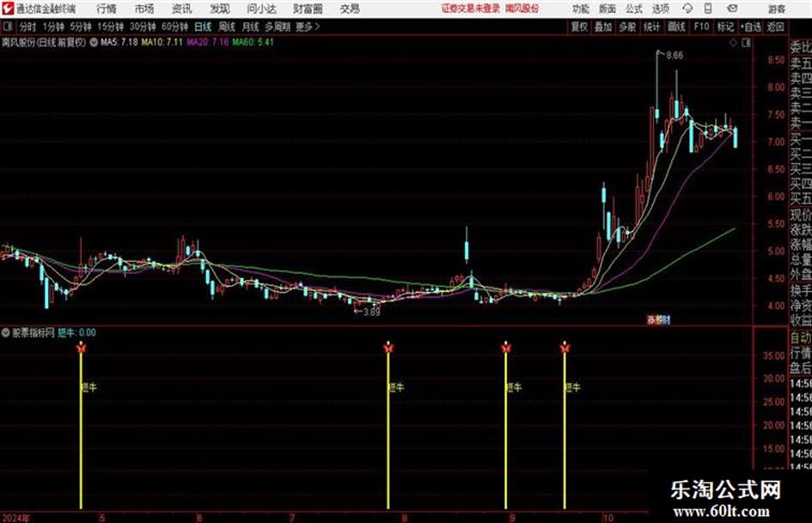Open the 功能 menu
Viewport: 812px width, 523px height.
pyautogui.click(x=581, y=9)
